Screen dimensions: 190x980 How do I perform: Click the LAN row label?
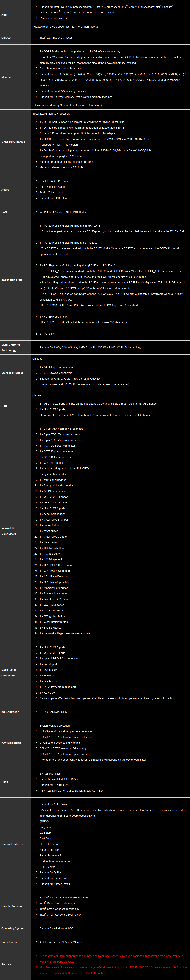[x=4, y=212]
